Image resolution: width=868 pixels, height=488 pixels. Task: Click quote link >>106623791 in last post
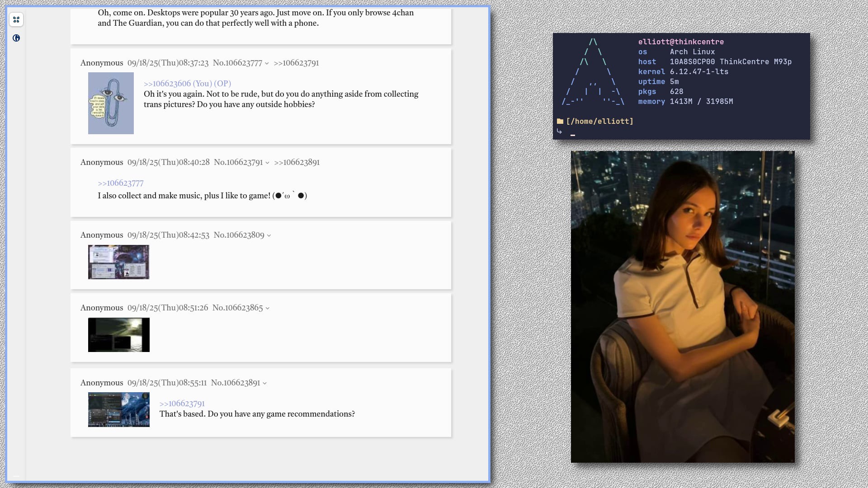point(182,404)
